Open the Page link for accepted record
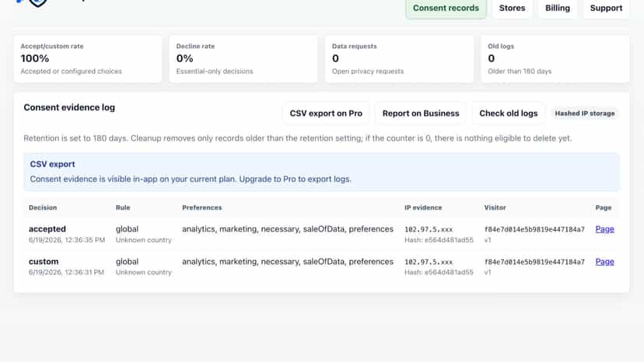Viewport: 644px width, 362px height. (604, 229)
